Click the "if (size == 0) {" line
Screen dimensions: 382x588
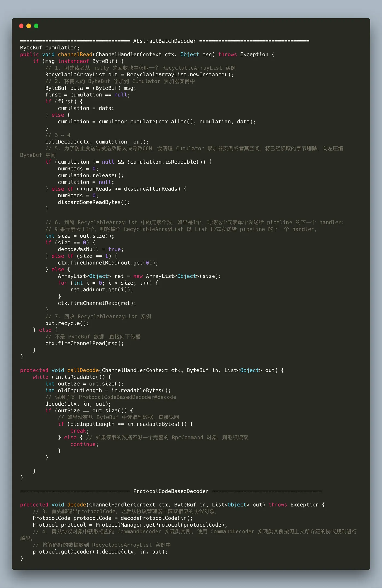(70, 243)
